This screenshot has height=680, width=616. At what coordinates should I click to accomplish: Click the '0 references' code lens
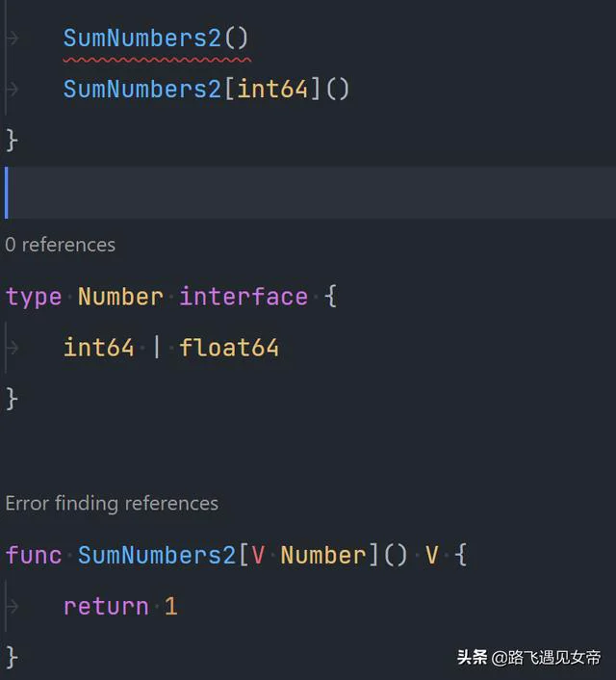(60, 245)
